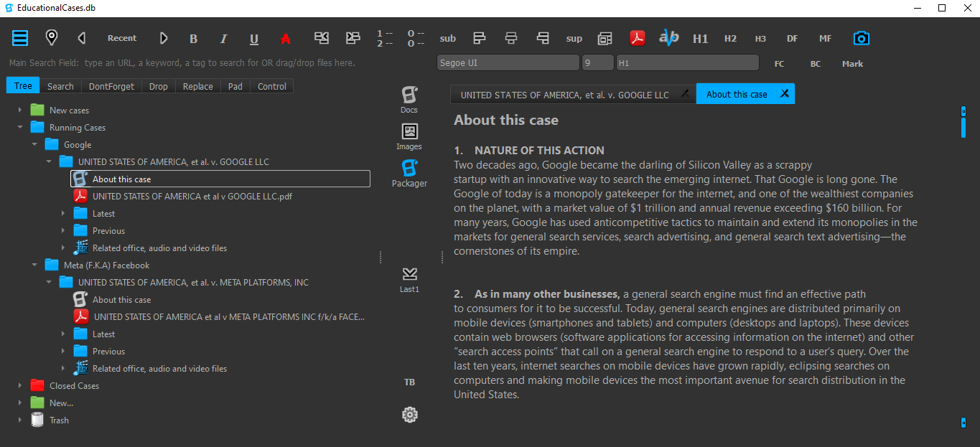Click the FC font color button
The image size is (980, 447).
779,64
